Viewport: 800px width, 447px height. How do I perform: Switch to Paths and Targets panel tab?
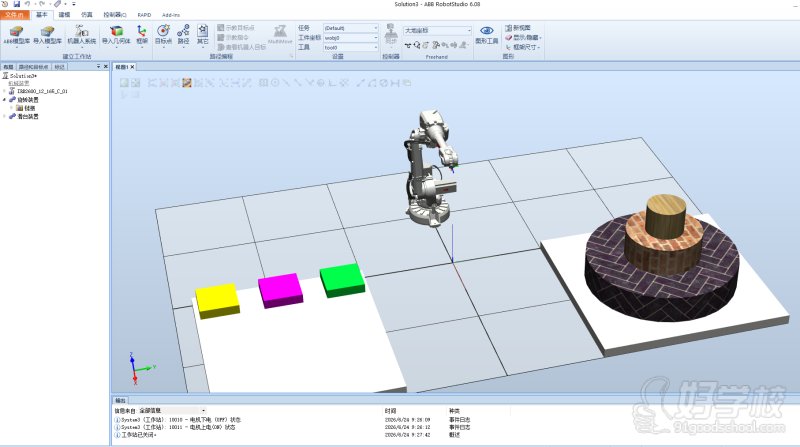[x=34, y=67]
